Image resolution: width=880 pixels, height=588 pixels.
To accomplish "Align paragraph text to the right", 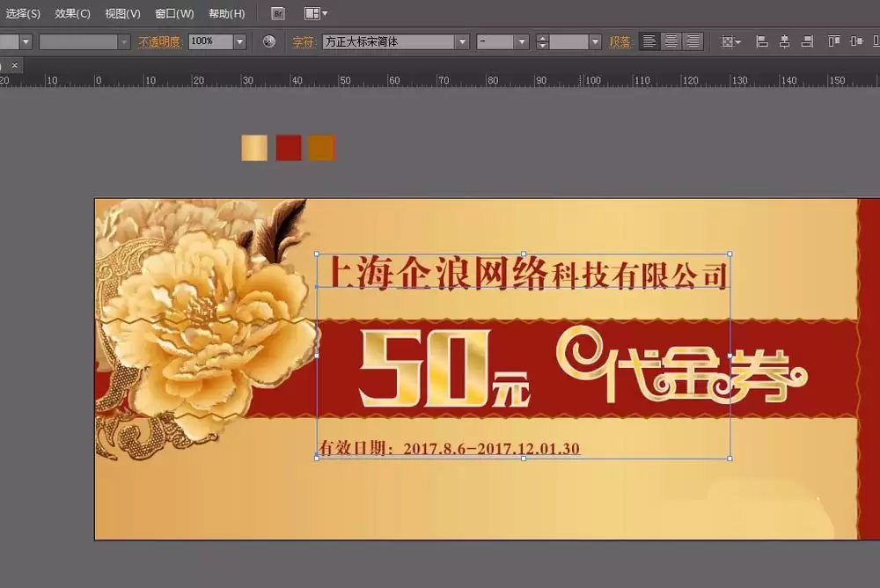I will [x=693, y=41].
